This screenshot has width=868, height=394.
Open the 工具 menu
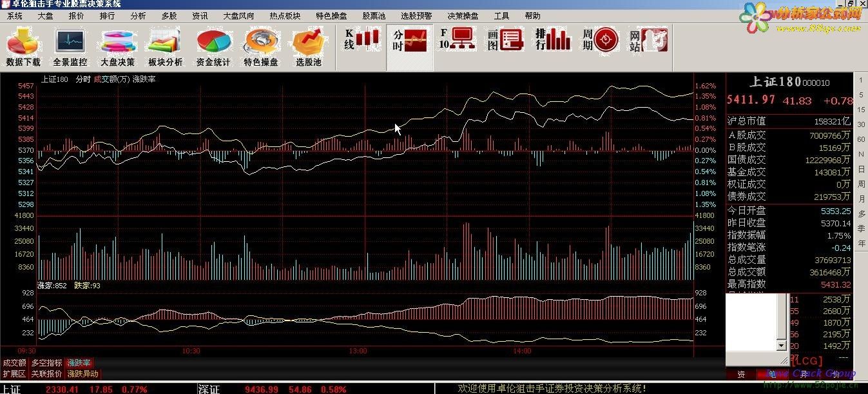(x=501, y=15)
